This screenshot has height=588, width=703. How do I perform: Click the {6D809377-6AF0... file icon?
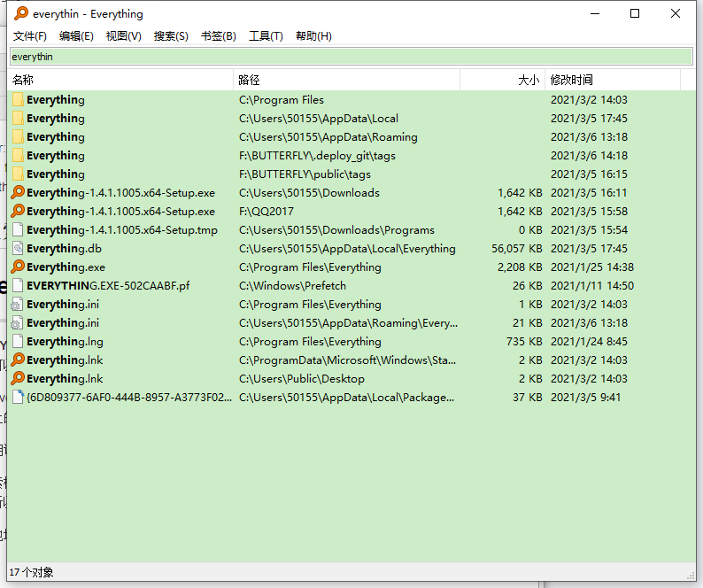18,397
